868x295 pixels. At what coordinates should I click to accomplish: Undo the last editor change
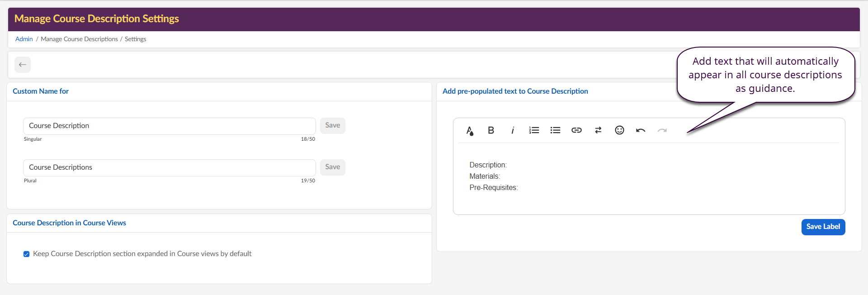(x=641, y=130)
